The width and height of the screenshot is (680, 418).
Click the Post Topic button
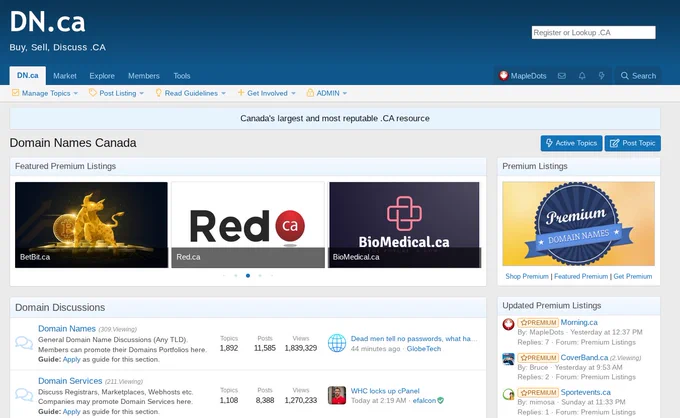point(633,143)
